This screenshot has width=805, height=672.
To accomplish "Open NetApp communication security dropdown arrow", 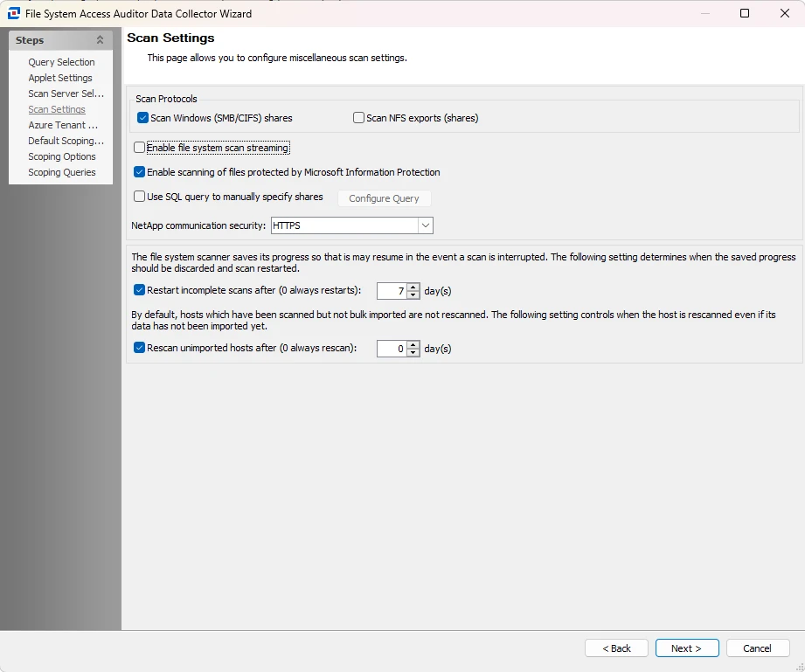I will click(x=425, y=225).
